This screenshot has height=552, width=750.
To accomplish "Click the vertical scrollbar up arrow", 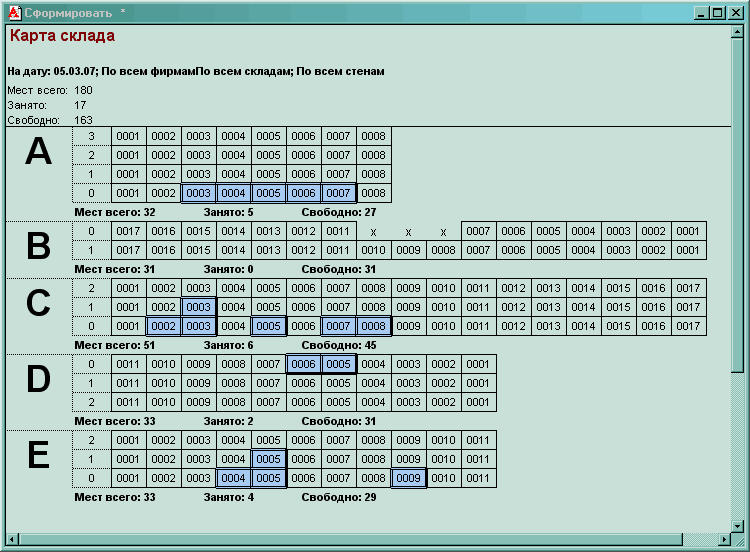I will [737, 32].
